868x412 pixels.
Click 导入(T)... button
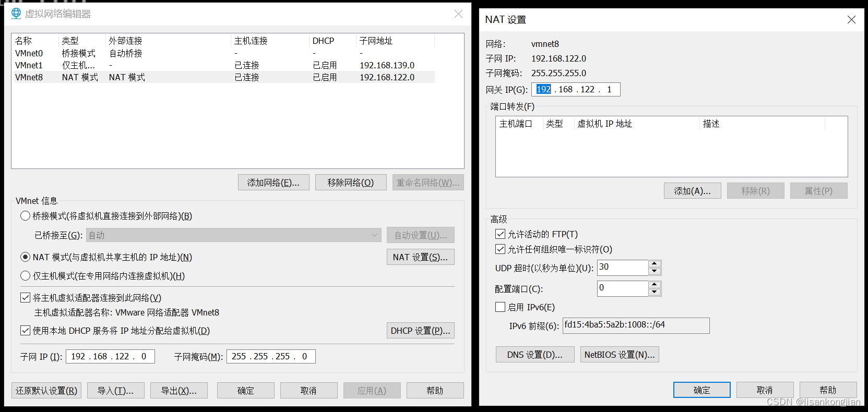116,391
